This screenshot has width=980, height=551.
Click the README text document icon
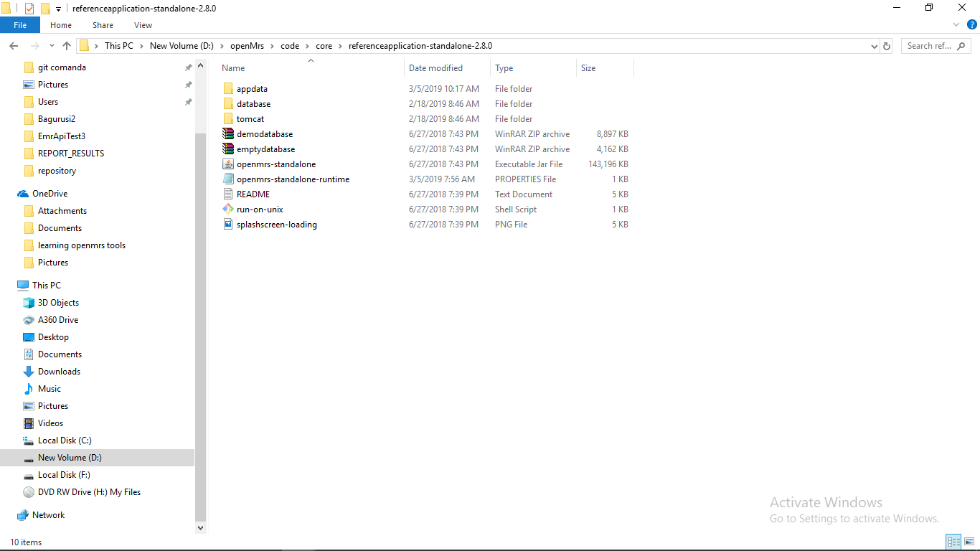(228, 194)
